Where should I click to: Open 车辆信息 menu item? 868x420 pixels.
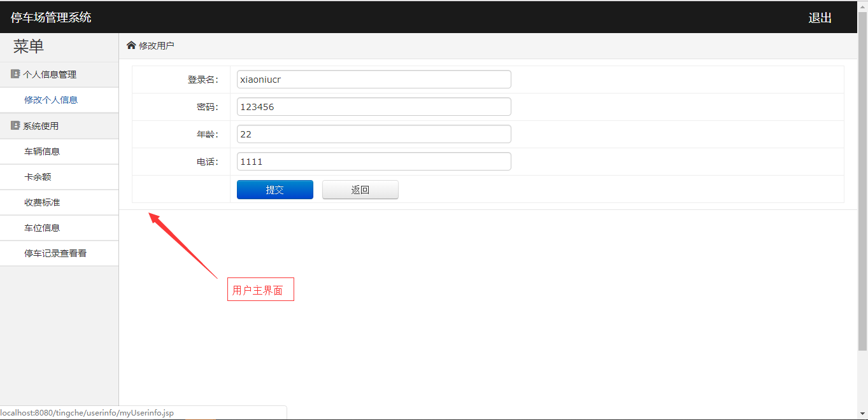coord(42,151)
